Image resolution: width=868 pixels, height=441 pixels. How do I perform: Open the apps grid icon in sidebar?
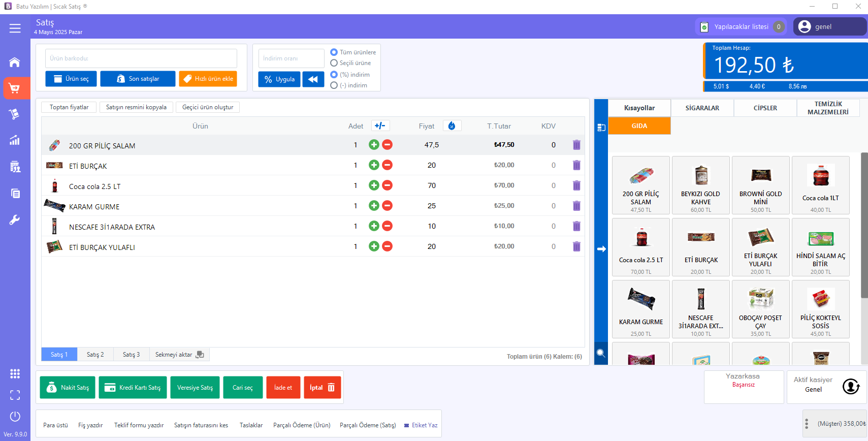(x=15, y=374)
